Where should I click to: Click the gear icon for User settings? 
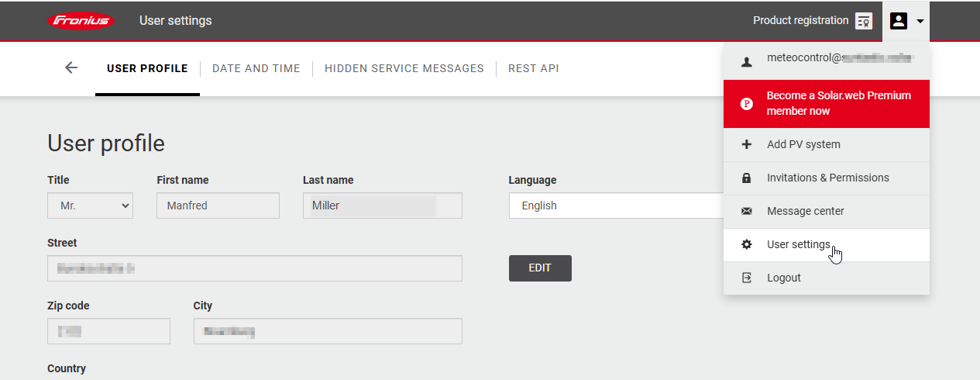point(747,244)
